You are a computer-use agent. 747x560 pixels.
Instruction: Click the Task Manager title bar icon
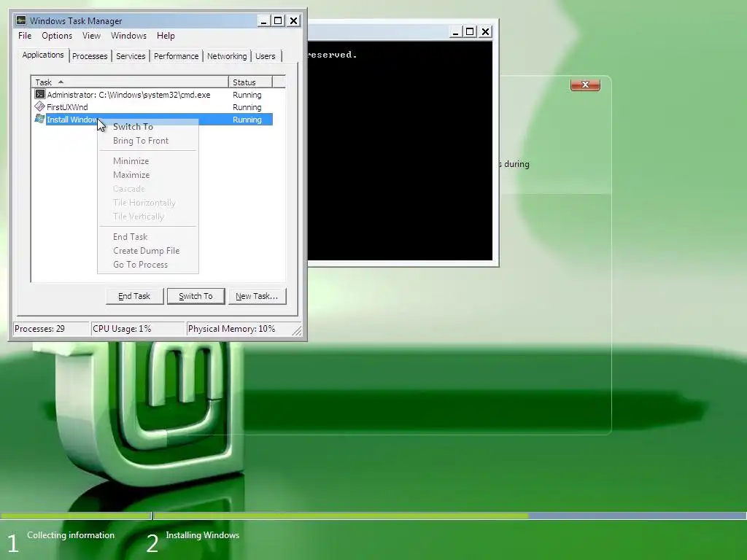[21, 20]
